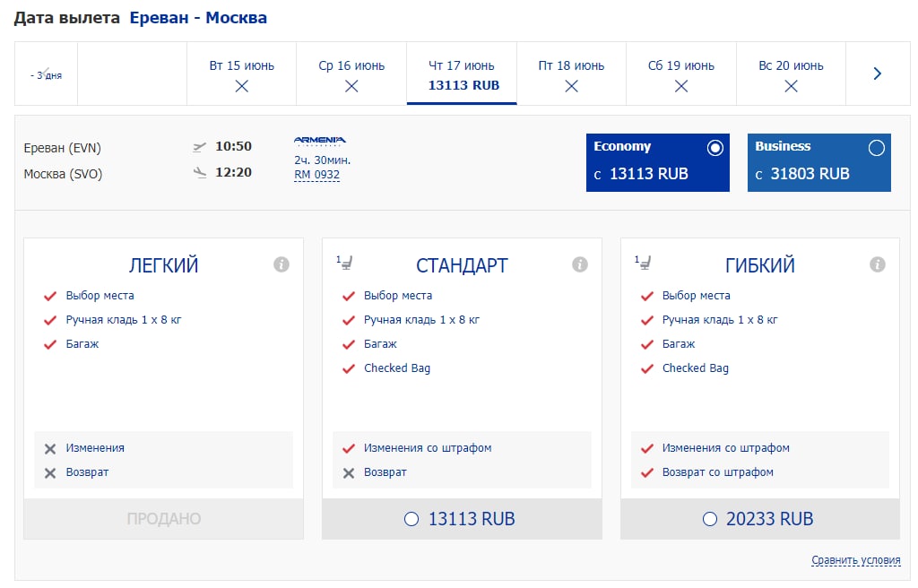This screenshot has width=918, height=588.
Task: Select the Чт 17 июнь date tab
Action: click(x=462, y=74)
